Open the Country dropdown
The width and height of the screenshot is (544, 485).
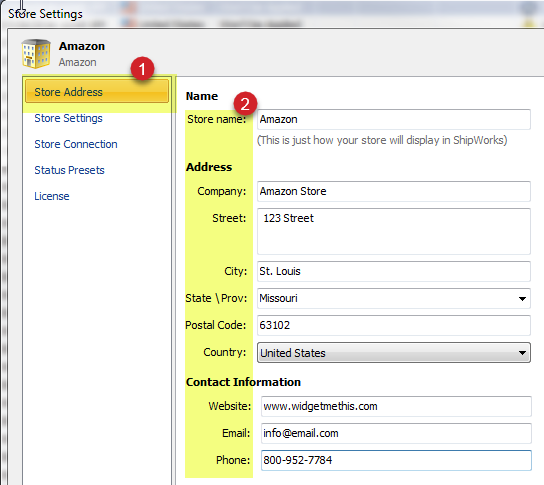pos(394,352)
